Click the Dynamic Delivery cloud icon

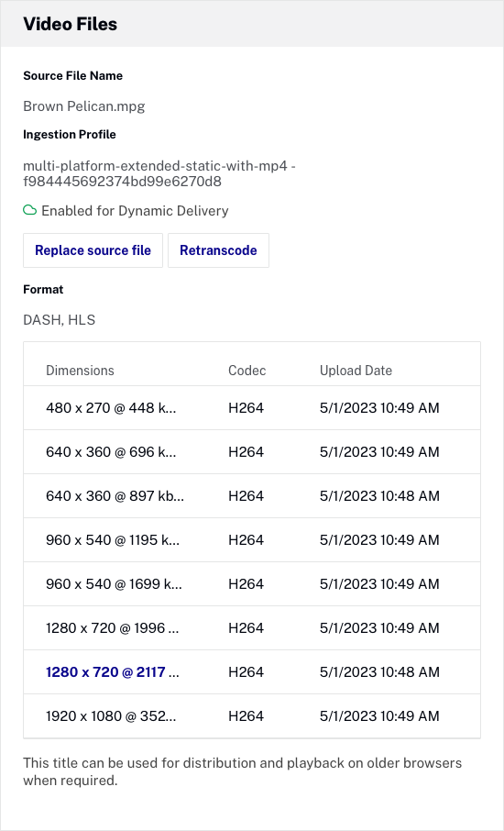coord(29,210)
